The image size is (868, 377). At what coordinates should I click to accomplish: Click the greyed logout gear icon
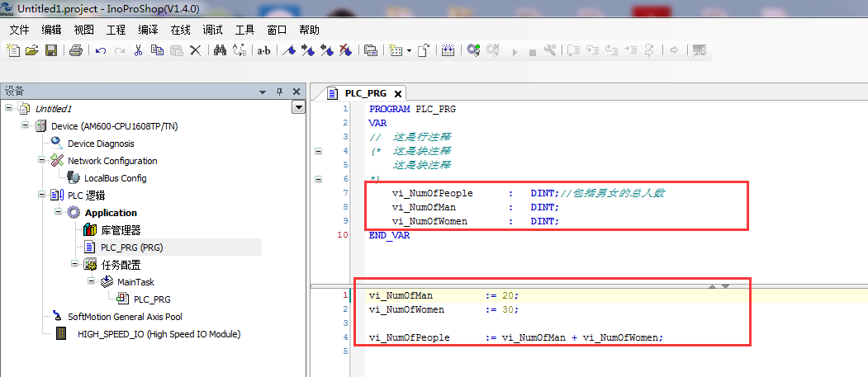pos(493,50)
